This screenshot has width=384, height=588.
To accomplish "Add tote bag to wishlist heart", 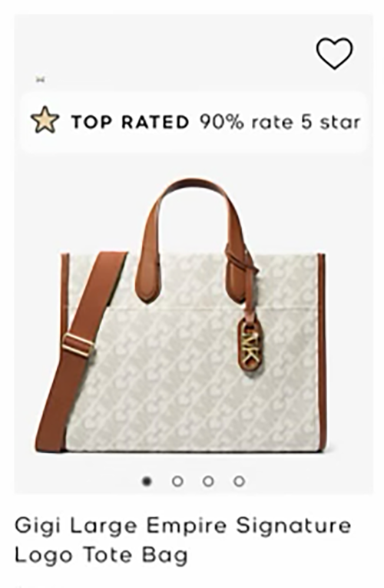I will coord(334,53).
